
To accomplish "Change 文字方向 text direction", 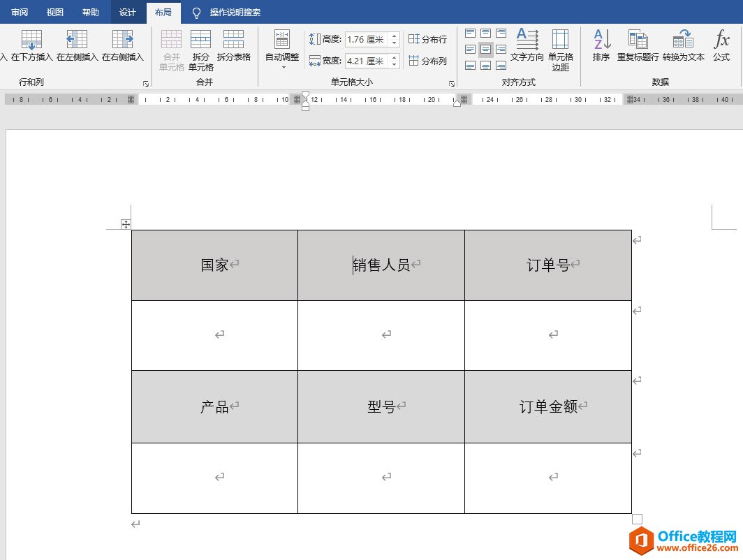I will tap(527, 45).
